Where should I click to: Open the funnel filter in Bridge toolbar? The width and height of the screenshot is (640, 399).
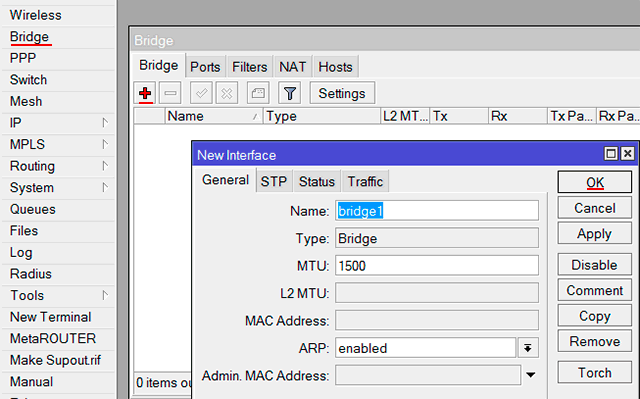(289, 93)
